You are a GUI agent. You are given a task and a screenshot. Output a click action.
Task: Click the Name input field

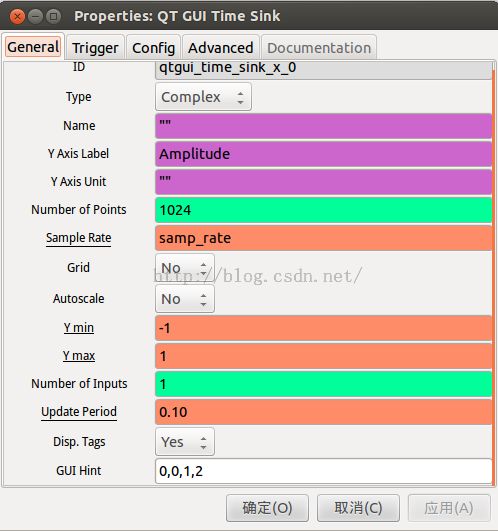323,126
